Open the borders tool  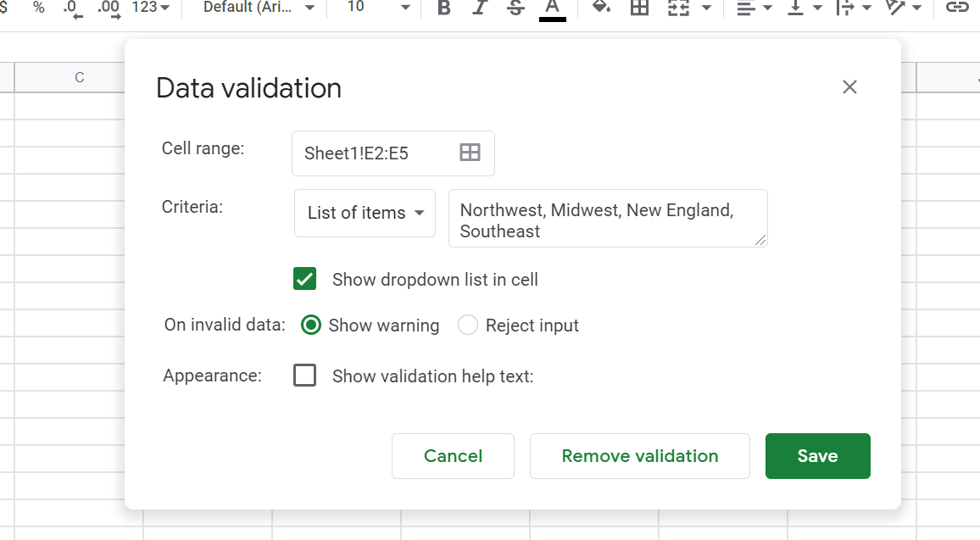pos(639,8)
